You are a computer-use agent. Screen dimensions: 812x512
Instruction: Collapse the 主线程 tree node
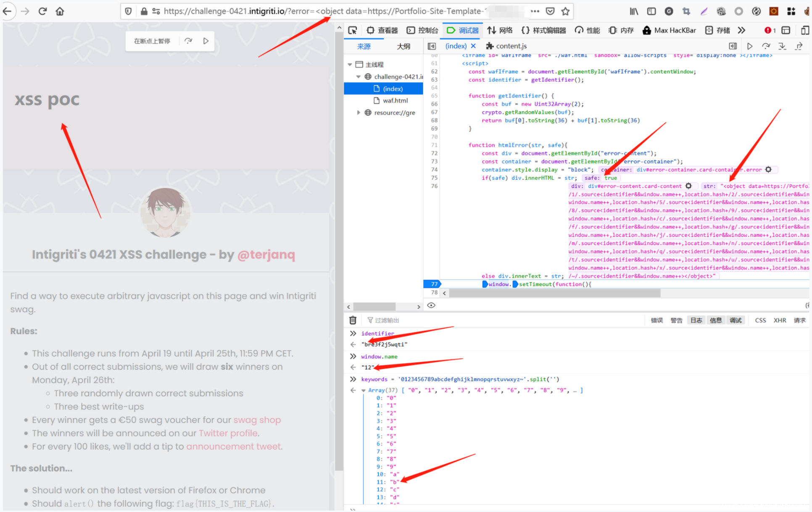(350, 65)
